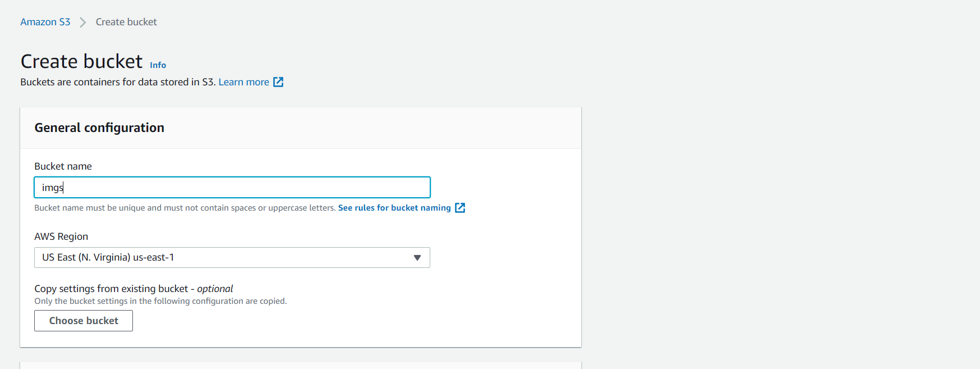Expand the AWS Region dropdown arrow
The height and width of the screenshot is (369, 980).
coord(417,258)
